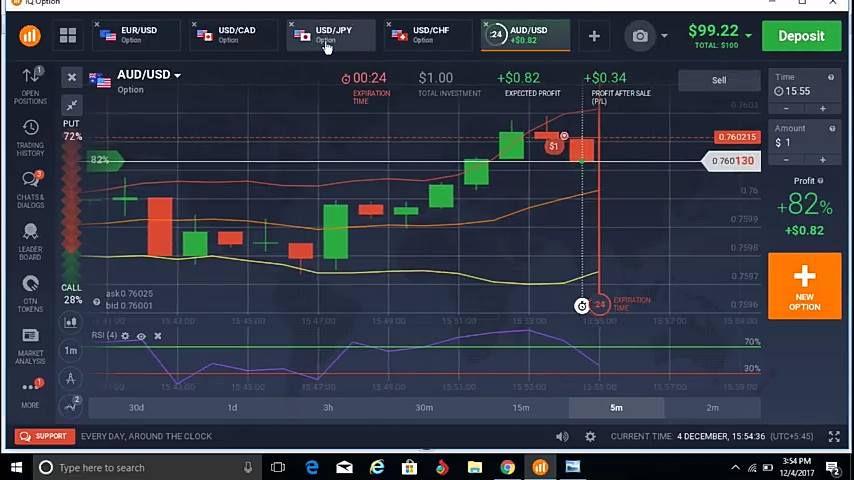Open settings gear in bottom bar
Viewport: 854px width, 480px height.
590,436
